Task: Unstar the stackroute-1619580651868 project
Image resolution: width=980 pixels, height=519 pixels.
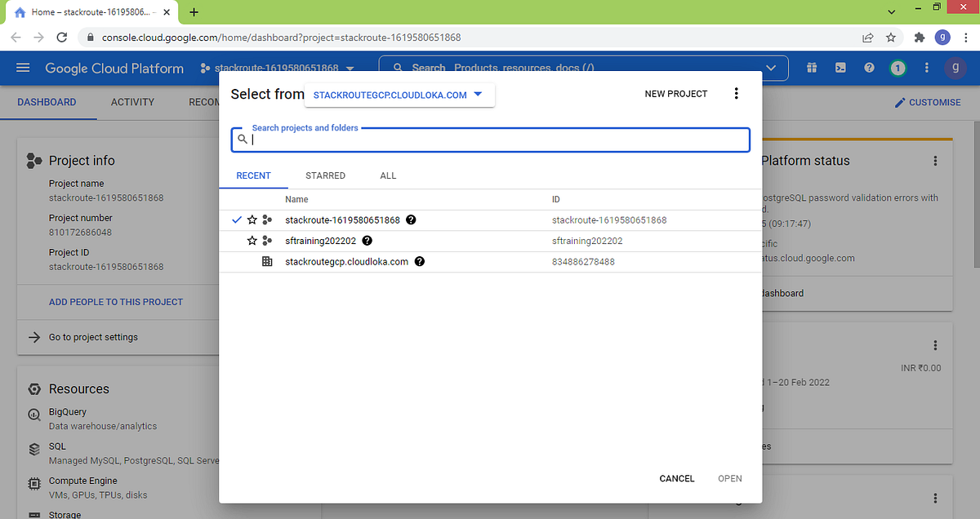Action: coord(252,220)
